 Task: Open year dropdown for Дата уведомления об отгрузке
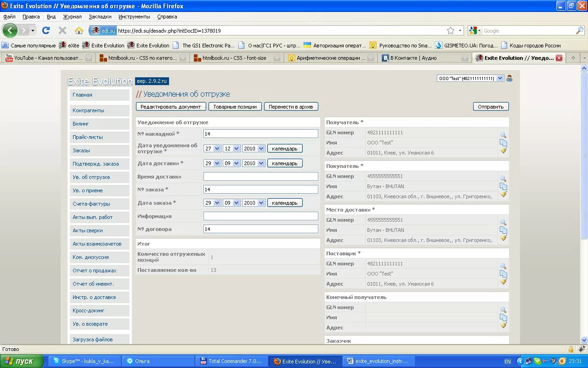tap(254, 149)
